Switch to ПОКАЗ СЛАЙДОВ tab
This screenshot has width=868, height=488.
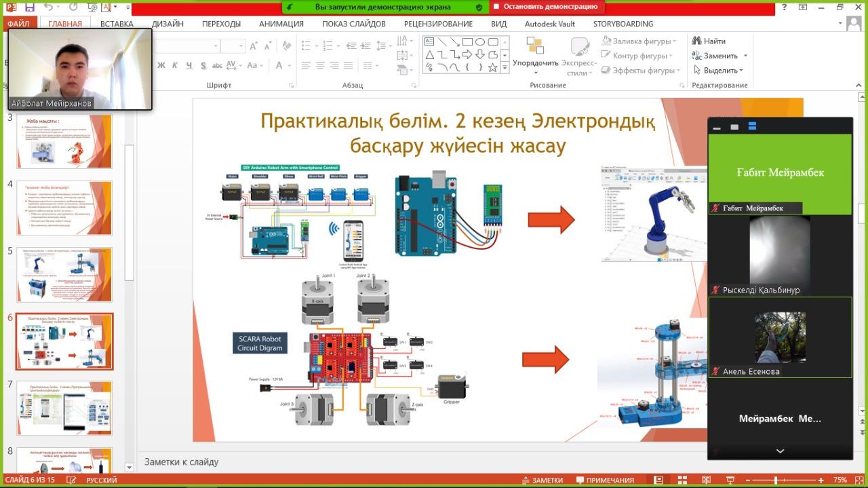[353, 24]
